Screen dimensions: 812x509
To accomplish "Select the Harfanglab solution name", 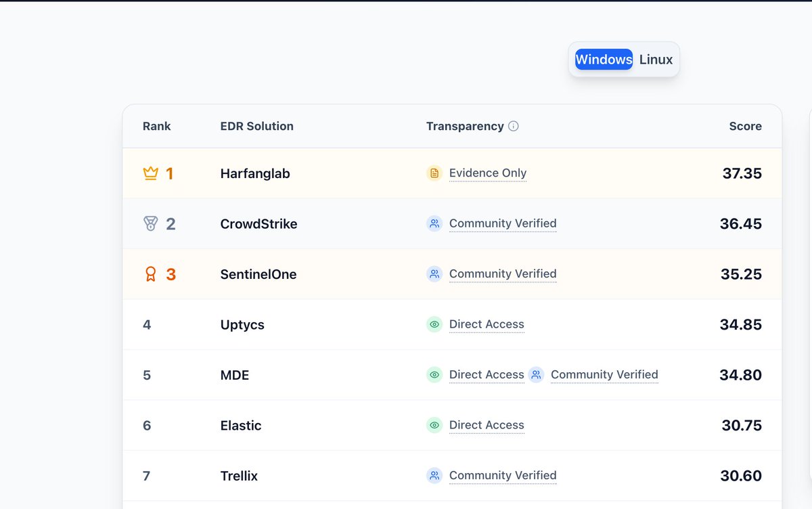I will point(255,173).
